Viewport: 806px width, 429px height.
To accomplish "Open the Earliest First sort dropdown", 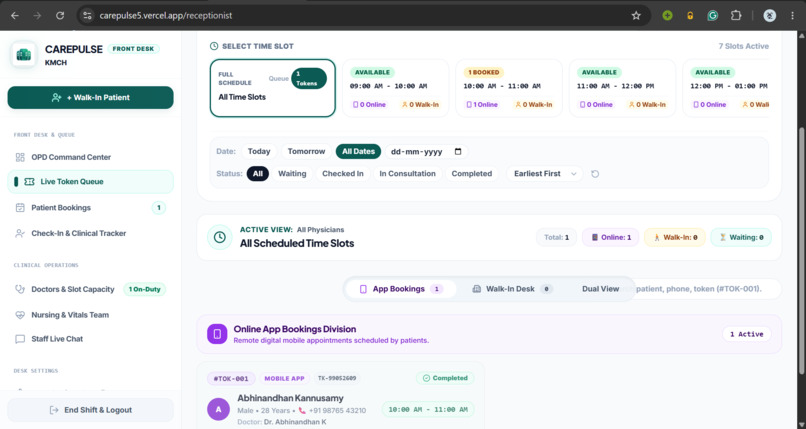I will click(545, 174).
